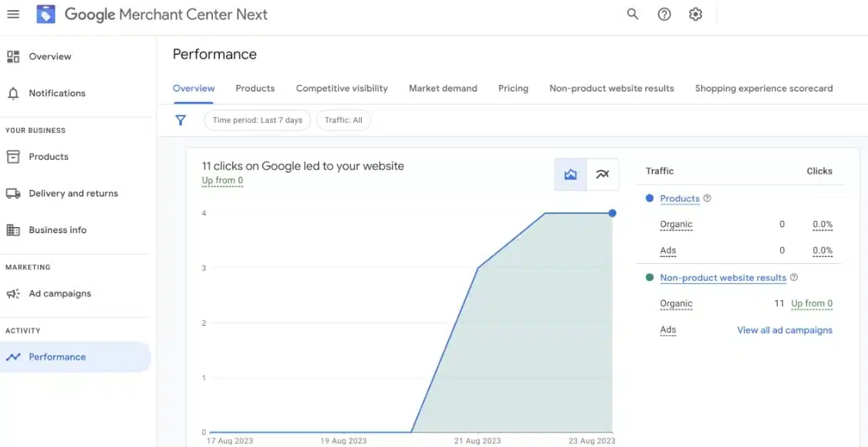
Task: Click the Google Merchant Center logo icon
Action: click(x=46, y=15)
